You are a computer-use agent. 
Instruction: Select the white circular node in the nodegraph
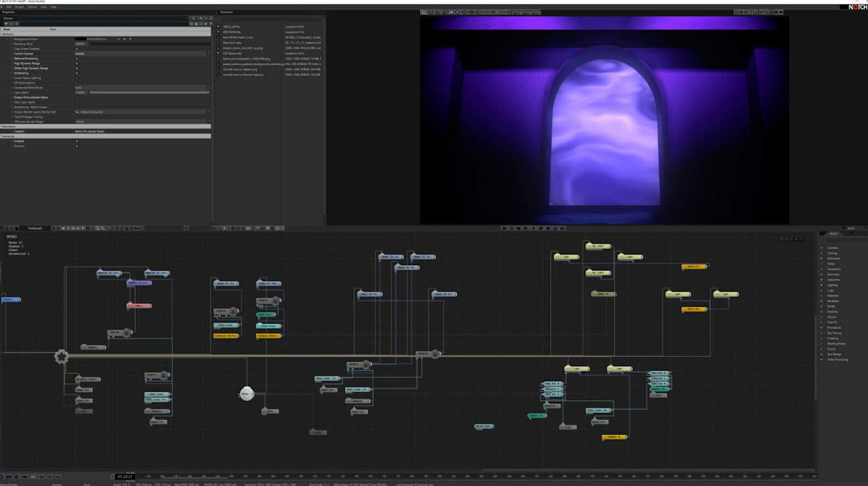(x=247, y=394)
